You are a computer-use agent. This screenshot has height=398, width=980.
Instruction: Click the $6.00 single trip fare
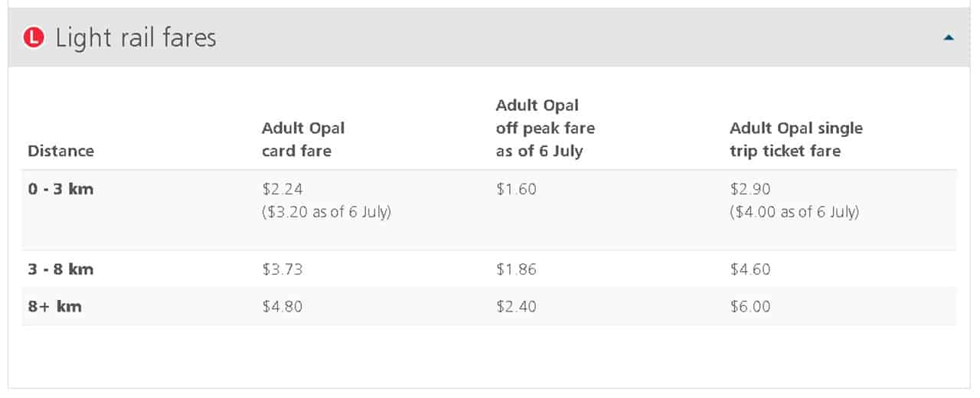(750, 306)
